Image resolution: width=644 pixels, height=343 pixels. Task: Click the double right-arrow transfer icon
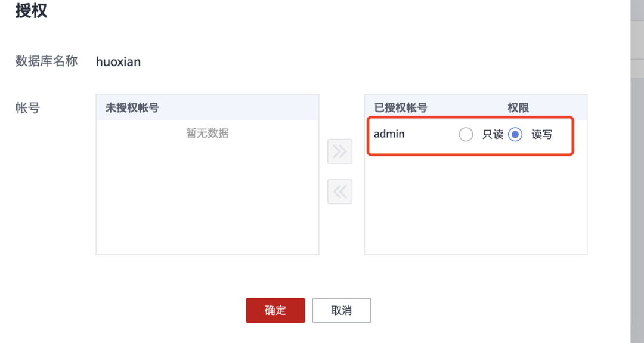pos(340,152)
